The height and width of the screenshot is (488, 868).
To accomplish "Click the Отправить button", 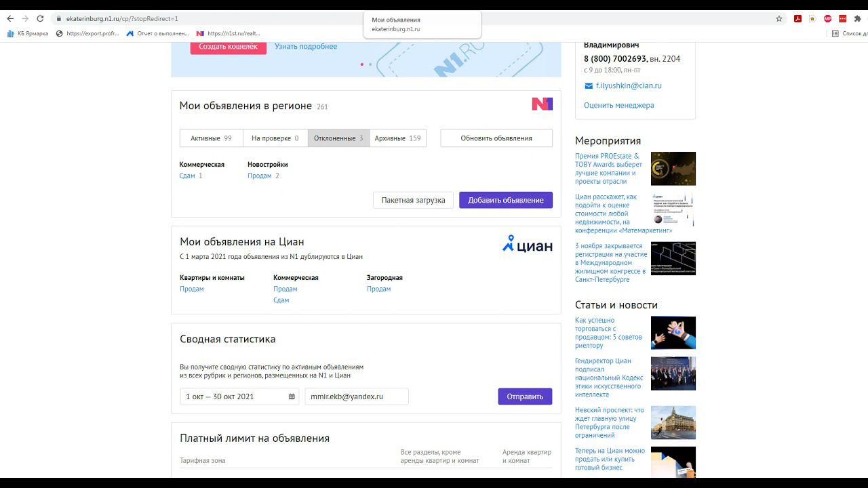I will 525,396.
